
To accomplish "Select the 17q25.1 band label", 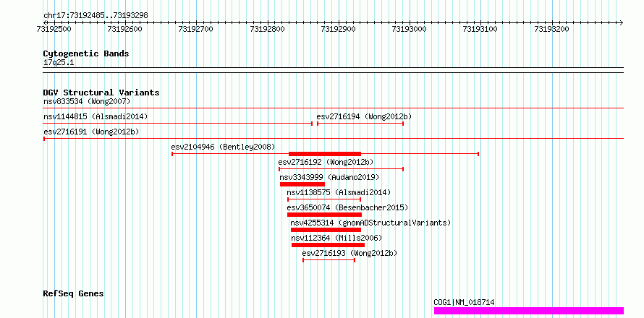I will 59,63.
